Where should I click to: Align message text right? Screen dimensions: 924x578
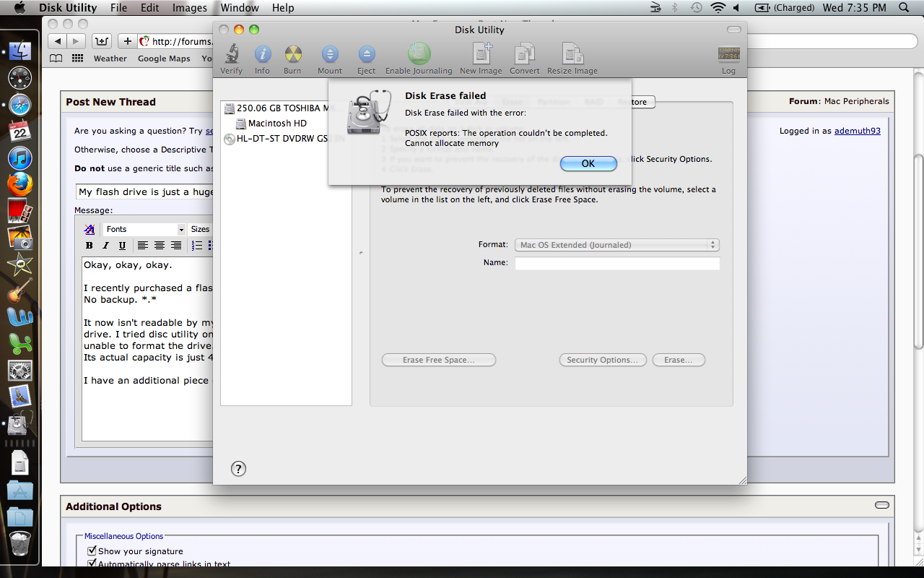coord(176,246)
